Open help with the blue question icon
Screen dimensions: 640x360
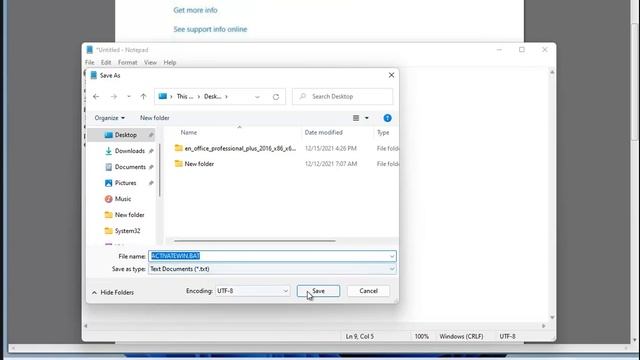pos(387,118)
